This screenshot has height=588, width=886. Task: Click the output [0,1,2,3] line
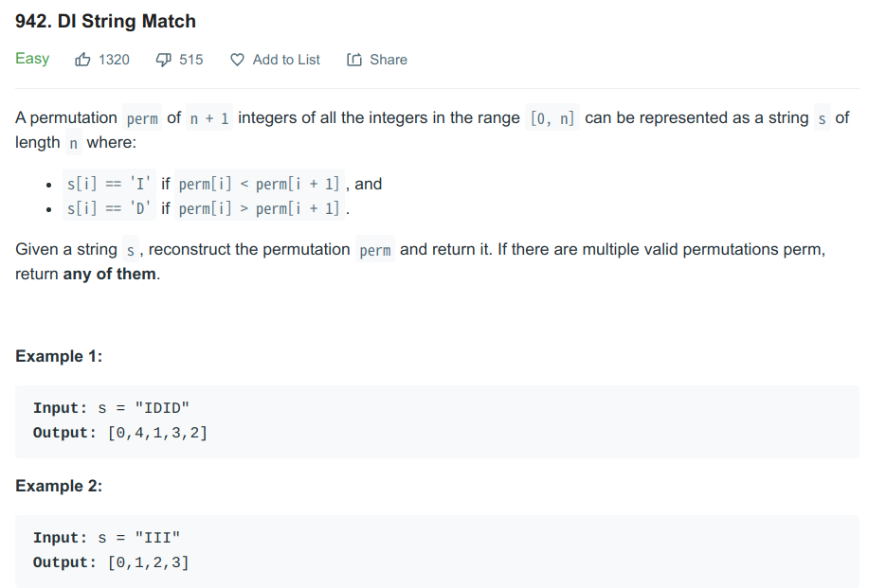pos(111,562)
